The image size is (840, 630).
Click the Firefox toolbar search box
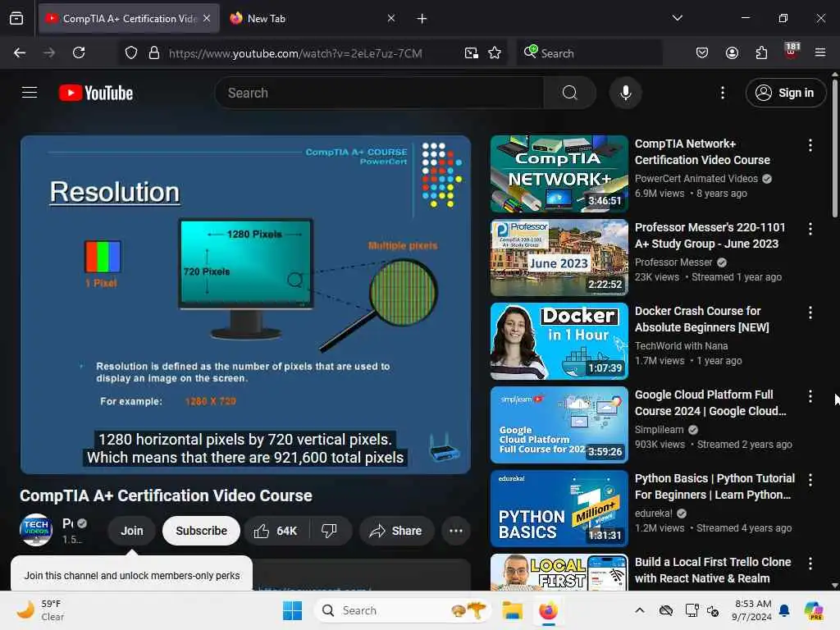point(589,53)
